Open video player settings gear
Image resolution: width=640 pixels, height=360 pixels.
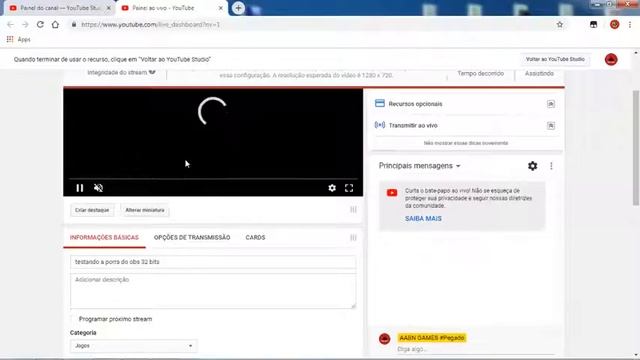coord(332,188)
